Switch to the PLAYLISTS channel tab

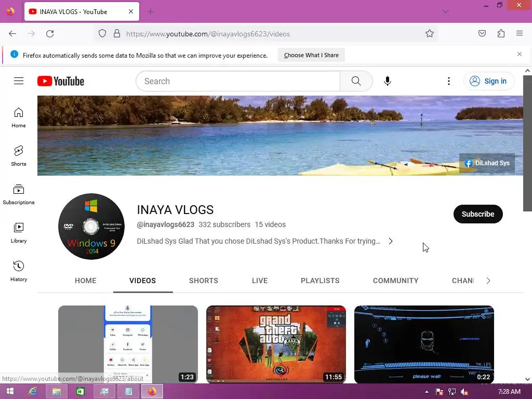click(x=320, y=281)
